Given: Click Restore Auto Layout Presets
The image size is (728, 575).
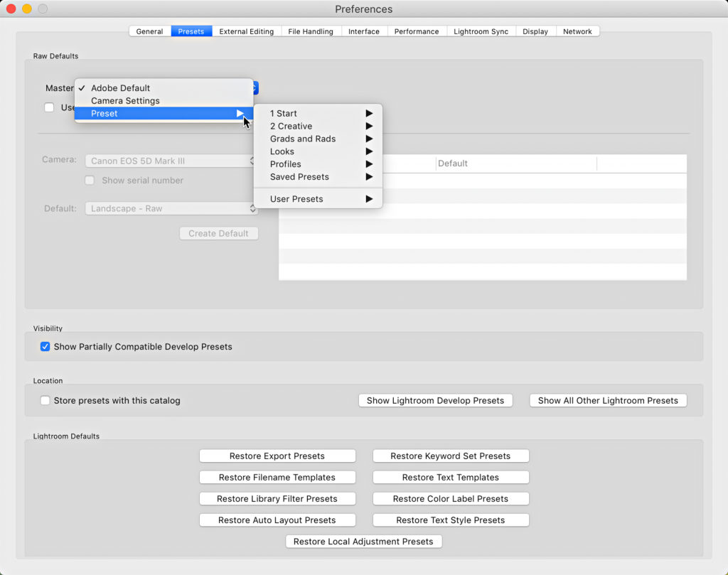Looking at the screenshot, I should pyautogui.click(x=277, y=520).
